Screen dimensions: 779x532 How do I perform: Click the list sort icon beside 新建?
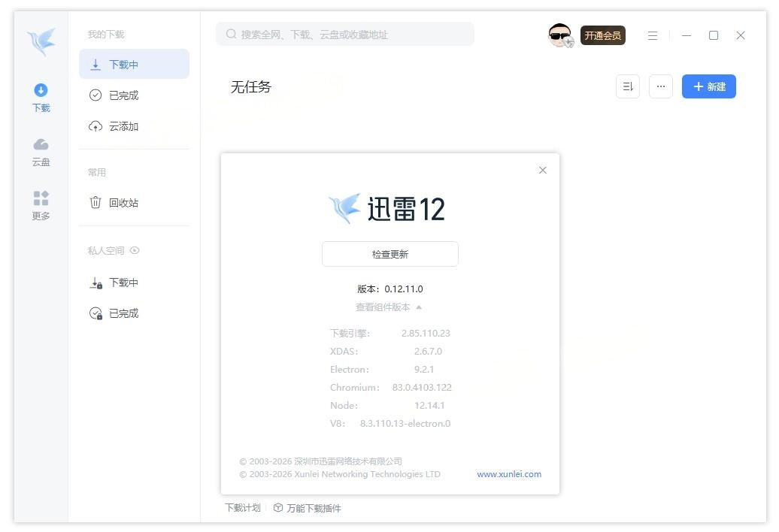click(628, 86)
